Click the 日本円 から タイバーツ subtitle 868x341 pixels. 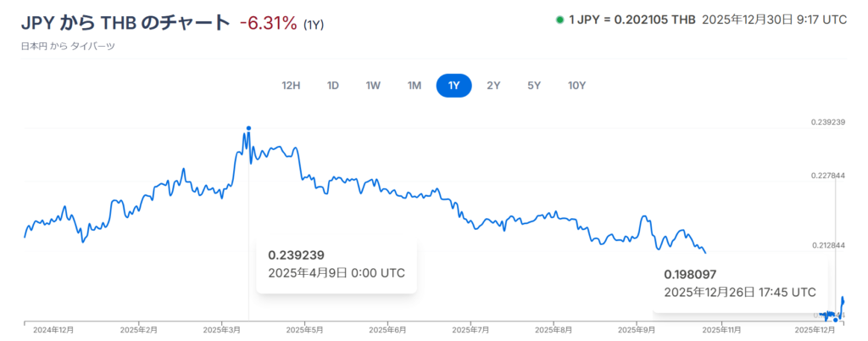pos(67,46)
